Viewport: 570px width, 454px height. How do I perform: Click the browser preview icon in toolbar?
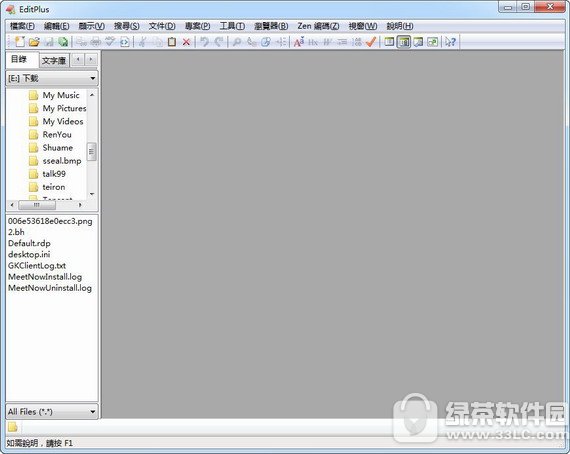124,42
